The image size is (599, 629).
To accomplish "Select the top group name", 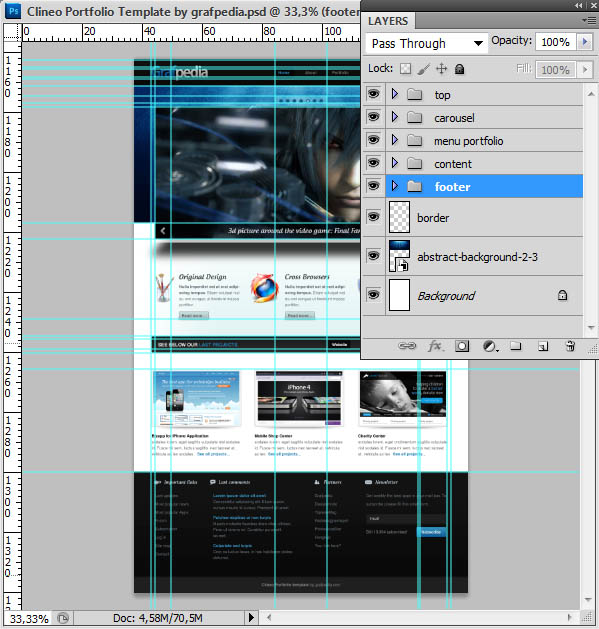I will 442,95.
